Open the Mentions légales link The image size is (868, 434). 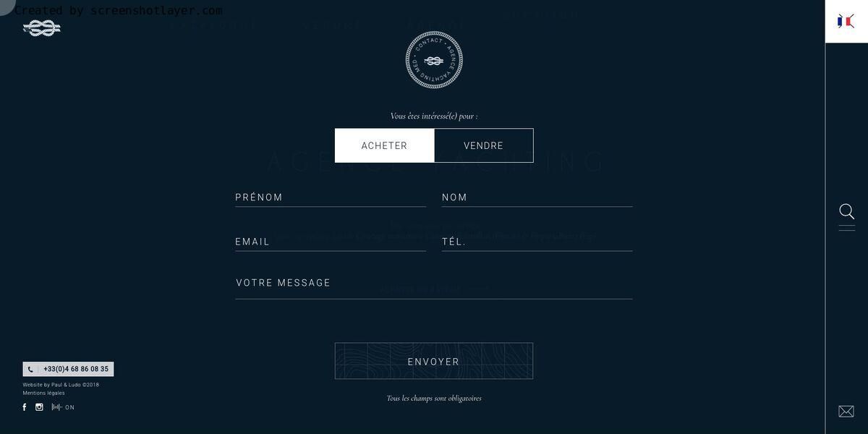tap(43, 393)
